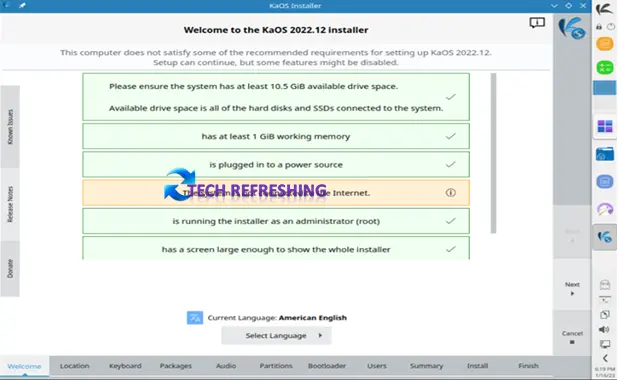This screenshot has width=619, height=381.
Task: Click 'is running the installer as an administrator' row
Action: click(x=276, y=221)
